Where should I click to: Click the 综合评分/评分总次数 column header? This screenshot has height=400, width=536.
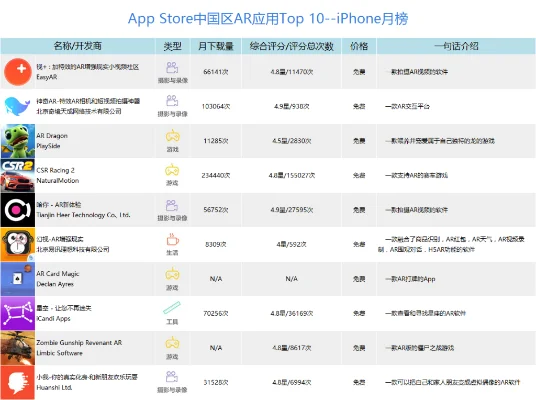(x=292, y=46)
